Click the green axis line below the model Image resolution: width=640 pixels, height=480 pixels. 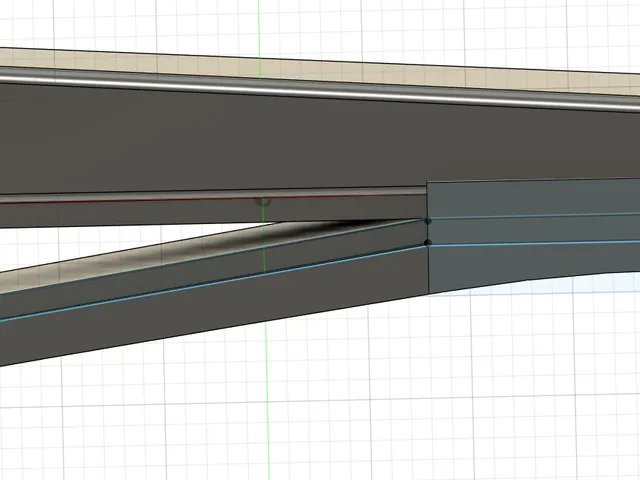267,400
